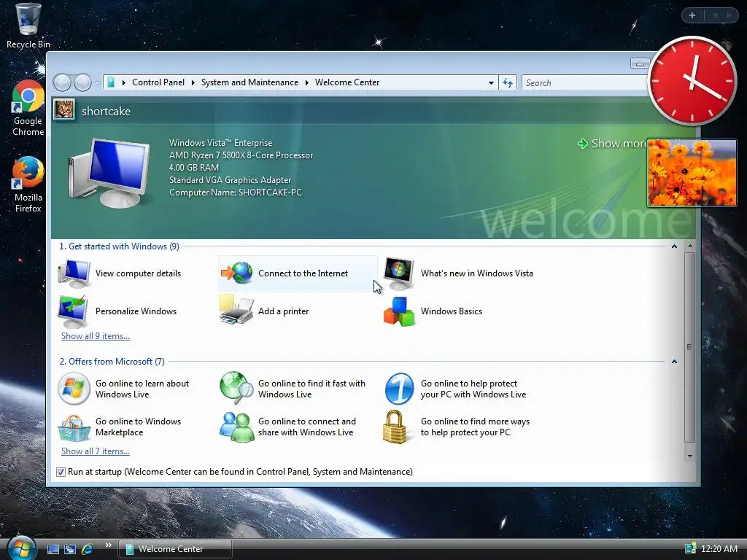Click the Add a printer icon
This screenshot has width=747, height=560.
click(x=236, y=310)
